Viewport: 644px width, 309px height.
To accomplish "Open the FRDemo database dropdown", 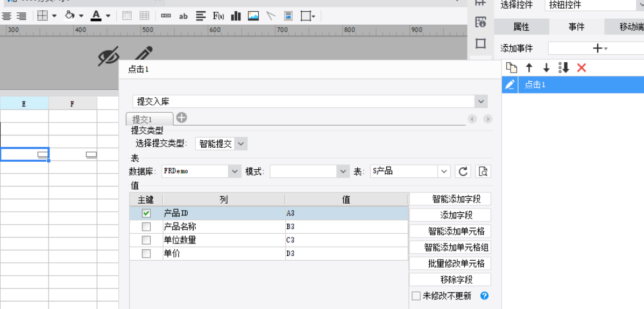I will pos(235,171).
